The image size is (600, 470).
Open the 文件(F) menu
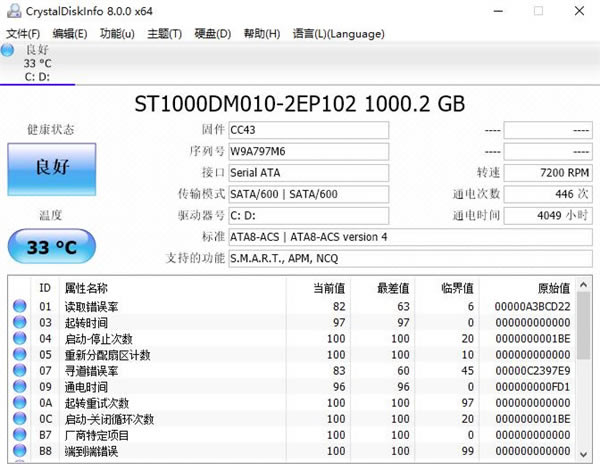click(23, 34)
